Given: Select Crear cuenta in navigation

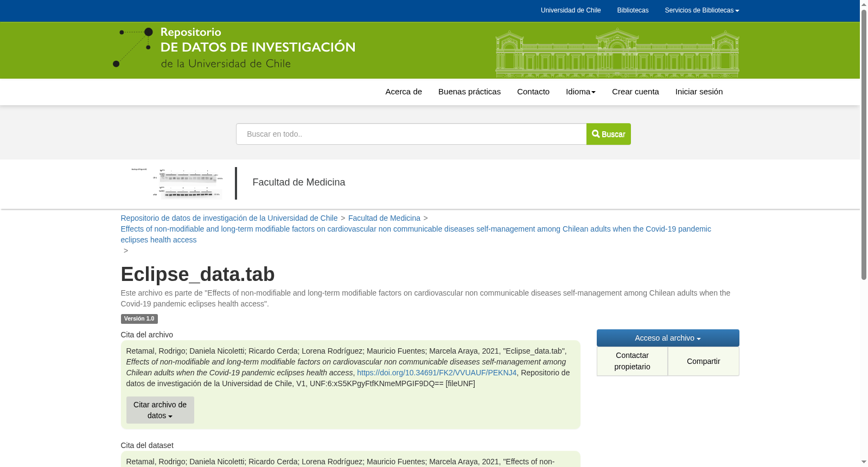Looking at the screenshot, I should pos(635,92).
